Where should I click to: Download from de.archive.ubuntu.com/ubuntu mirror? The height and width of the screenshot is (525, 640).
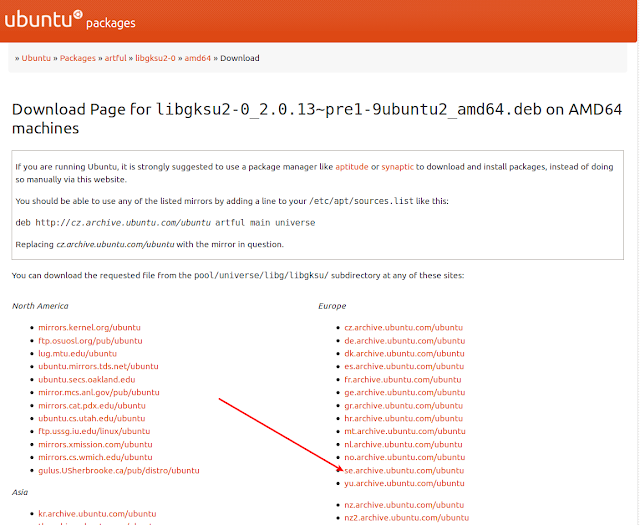pyautogui.click(x=405, y=340)
